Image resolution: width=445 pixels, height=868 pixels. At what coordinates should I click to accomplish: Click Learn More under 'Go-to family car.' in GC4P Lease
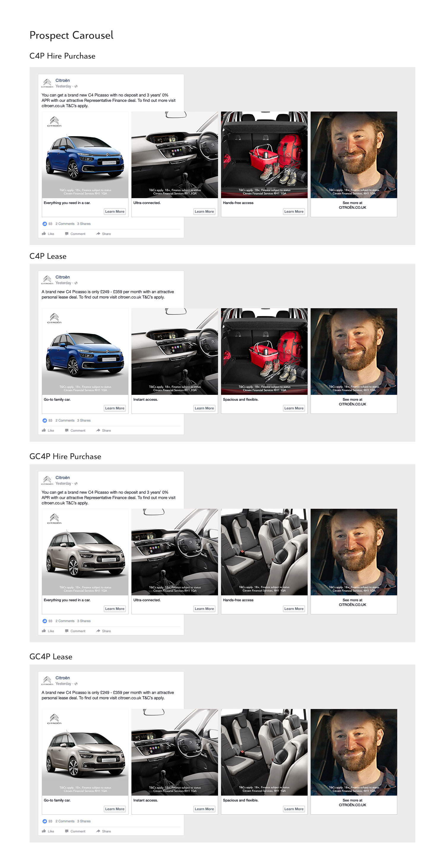115,809
